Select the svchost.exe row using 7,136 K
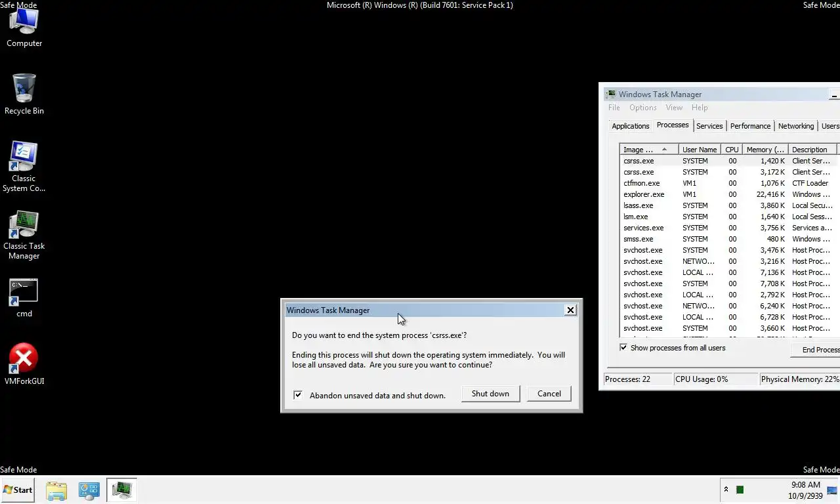 tap(728, 272)
